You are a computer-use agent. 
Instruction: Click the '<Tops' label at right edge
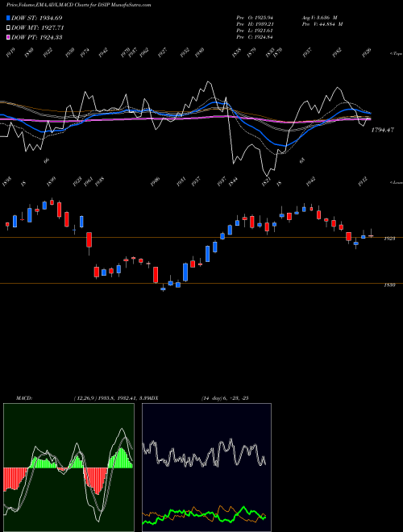click(396, 54)
